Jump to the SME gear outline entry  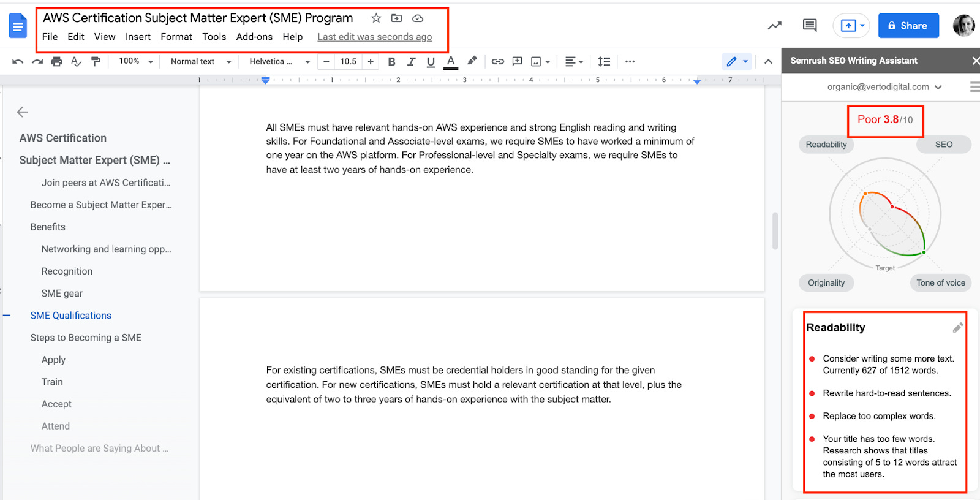point(62,294)
